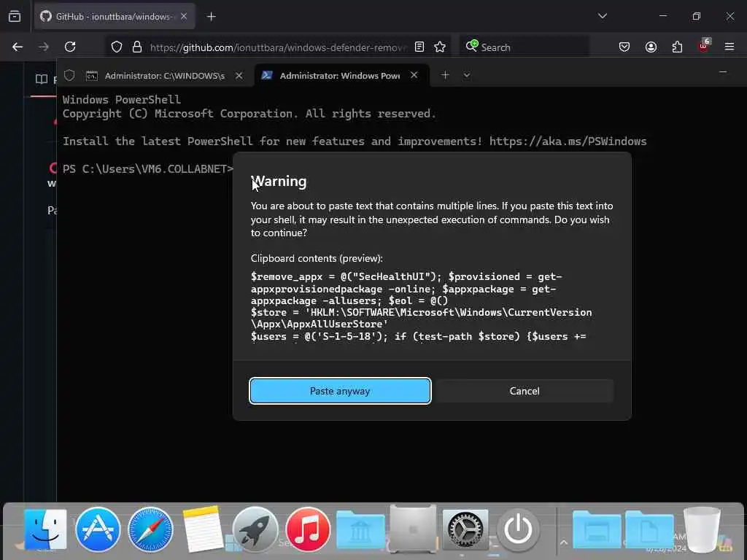Open library folder in dock

tap(360, 529)
